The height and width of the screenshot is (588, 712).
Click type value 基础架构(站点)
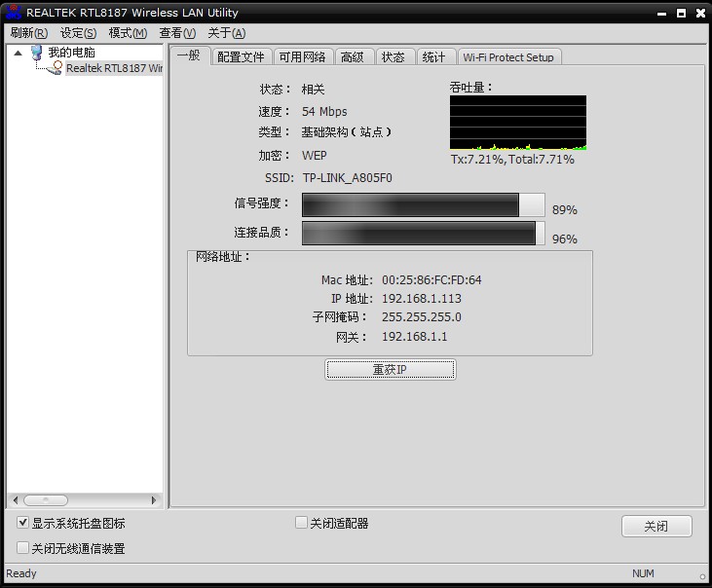pos(347,132)
